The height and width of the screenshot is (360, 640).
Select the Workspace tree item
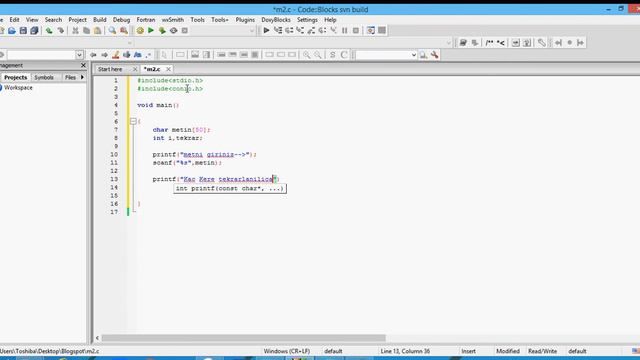pos(18,88)
